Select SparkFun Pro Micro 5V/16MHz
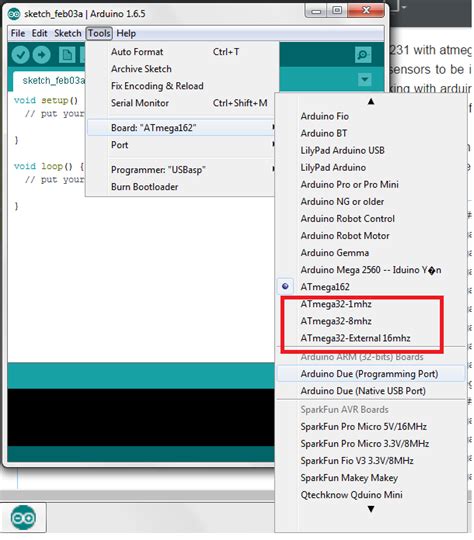The image size is (474, 540). (x=371, y=427)
